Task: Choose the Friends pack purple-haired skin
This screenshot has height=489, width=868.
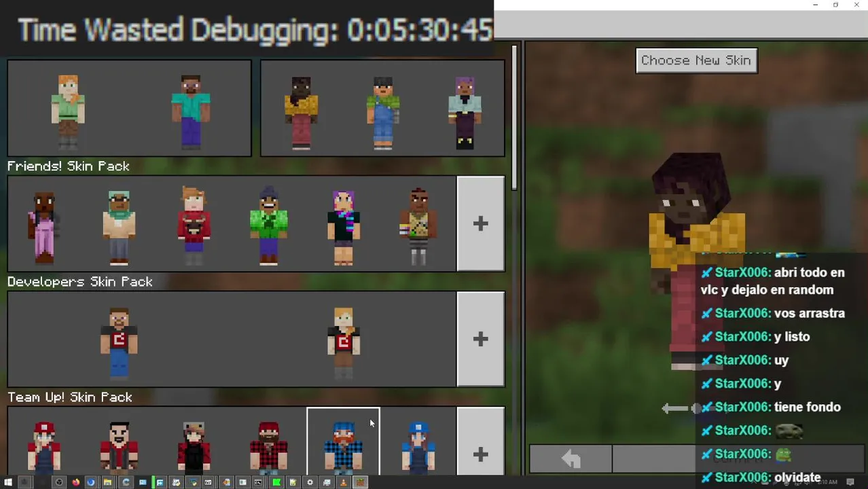Action: point(343,226)
